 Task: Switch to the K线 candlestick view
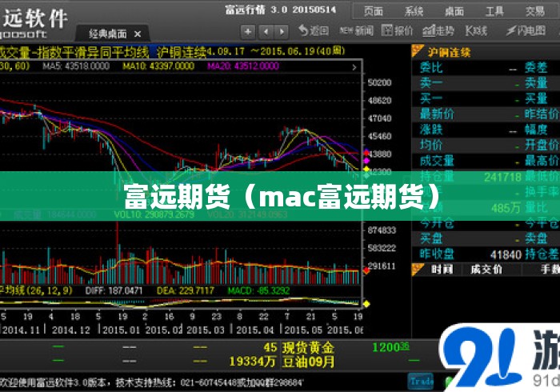pyautogui.click(x=476, y=31)
